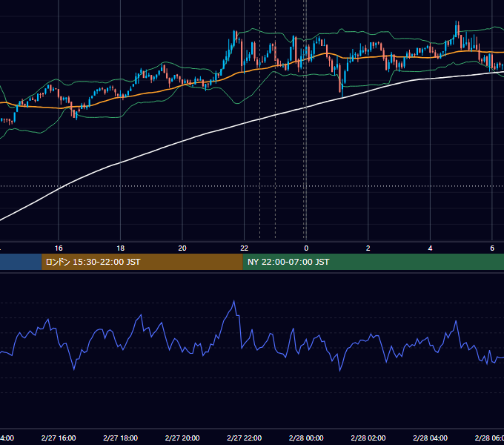Click the 6 hour label on time axis

tap(492, 248)
